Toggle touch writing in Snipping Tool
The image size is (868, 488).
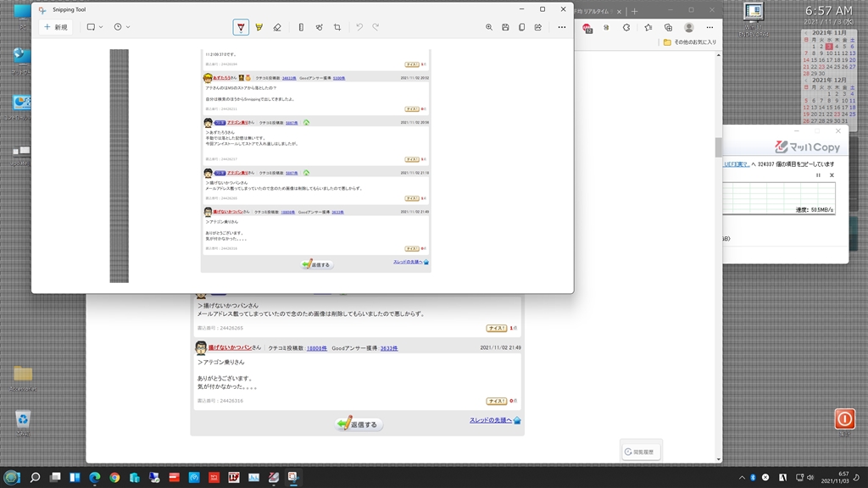320,27
